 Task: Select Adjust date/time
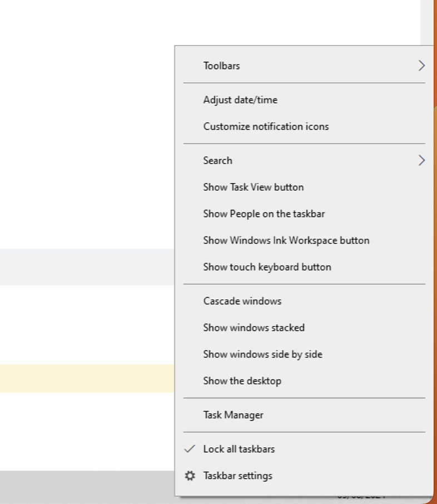coord(240,100)
